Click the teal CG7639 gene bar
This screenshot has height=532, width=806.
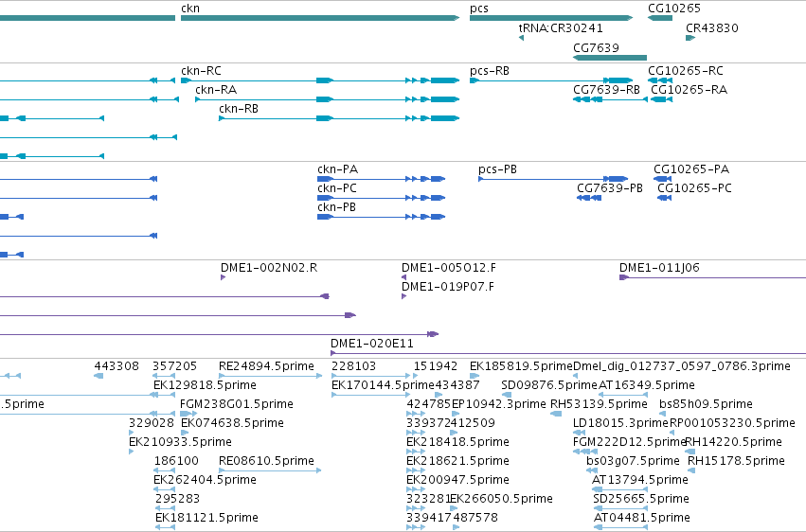coord(610,58)
